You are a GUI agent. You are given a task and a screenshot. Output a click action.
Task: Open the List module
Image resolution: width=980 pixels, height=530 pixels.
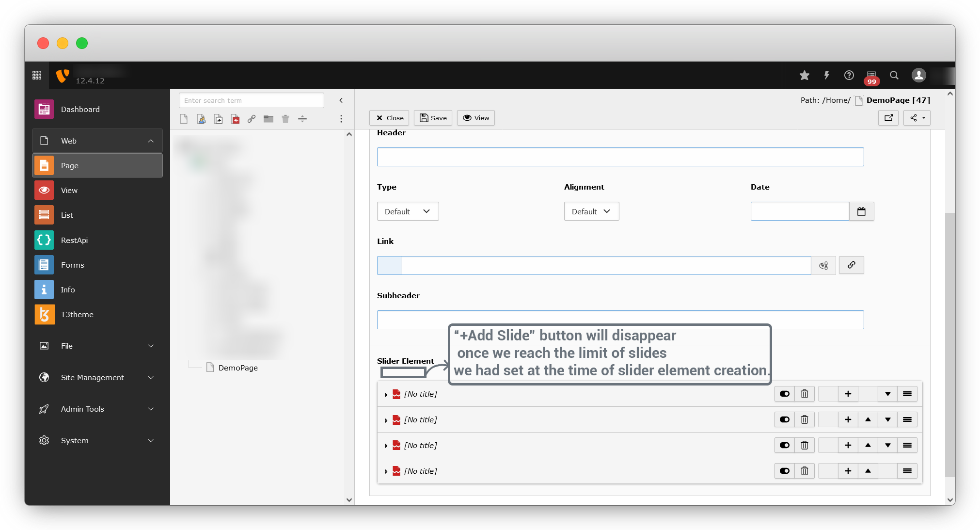[x=67, y=215]
